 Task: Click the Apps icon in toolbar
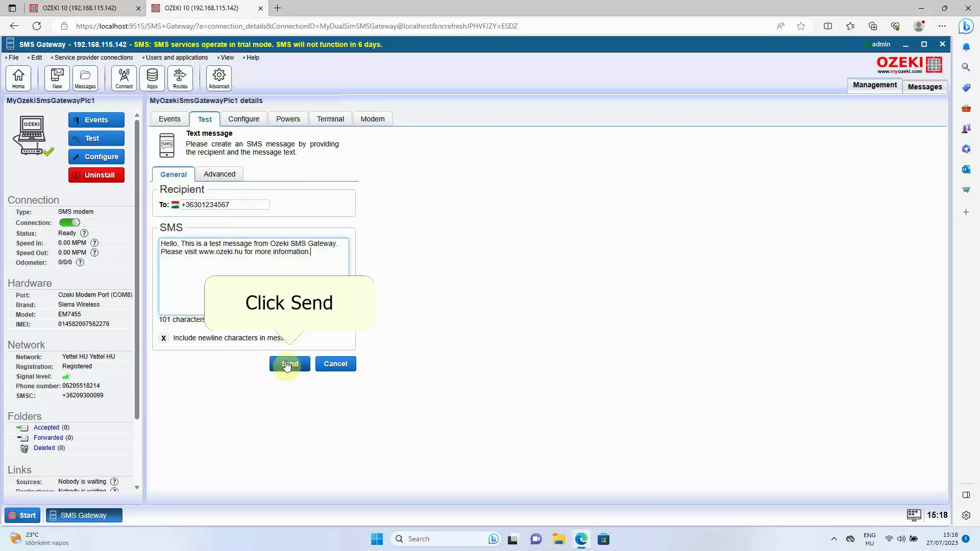(x=152, y=78)
